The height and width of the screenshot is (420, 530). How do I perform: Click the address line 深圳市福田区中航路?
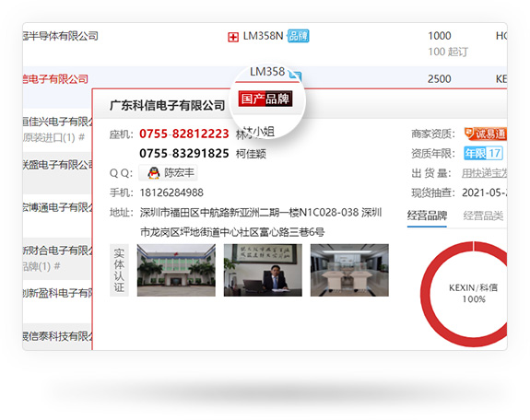pos(261,213)
